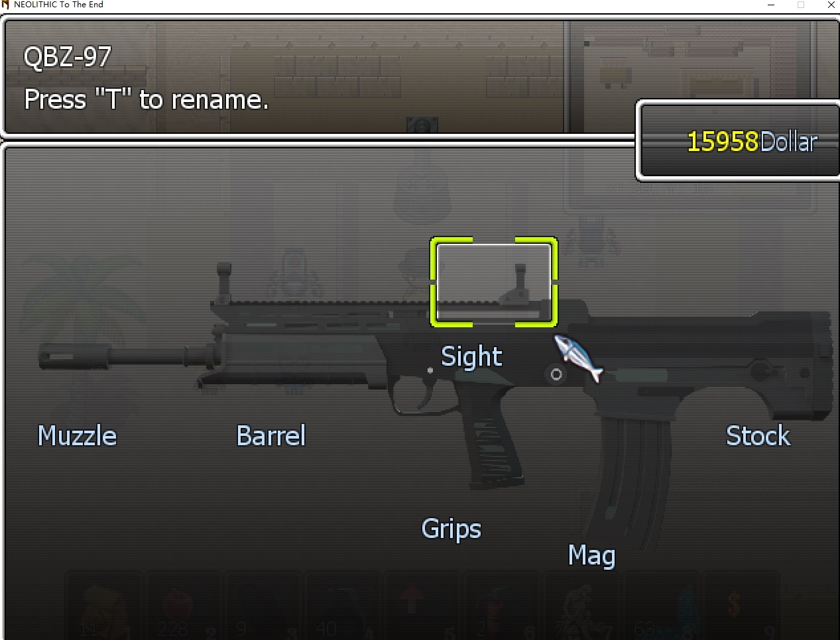Select the Mag attachment category

591,556
